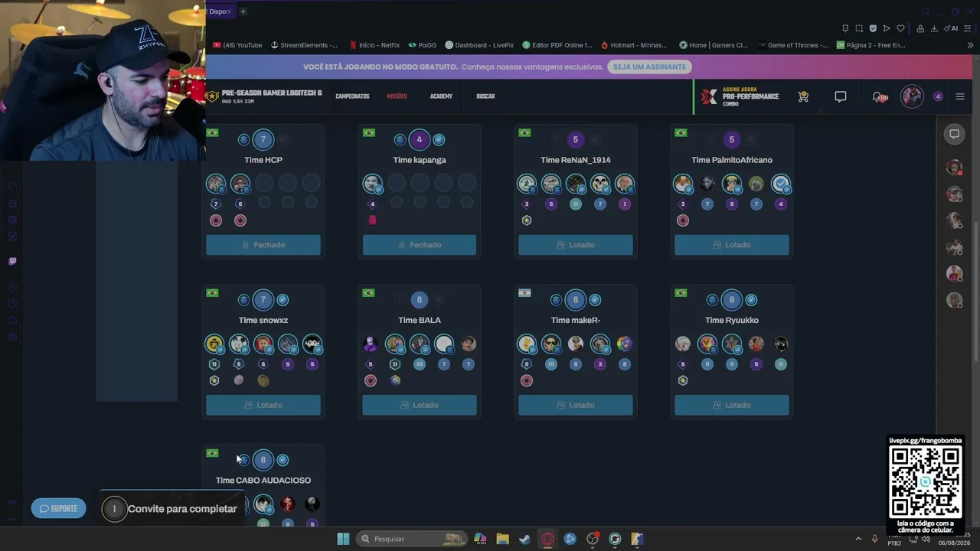Click the Pre-Season Gamer Logitech G title
The height and width of the screenshot is (551, 980).
[272, 93]
